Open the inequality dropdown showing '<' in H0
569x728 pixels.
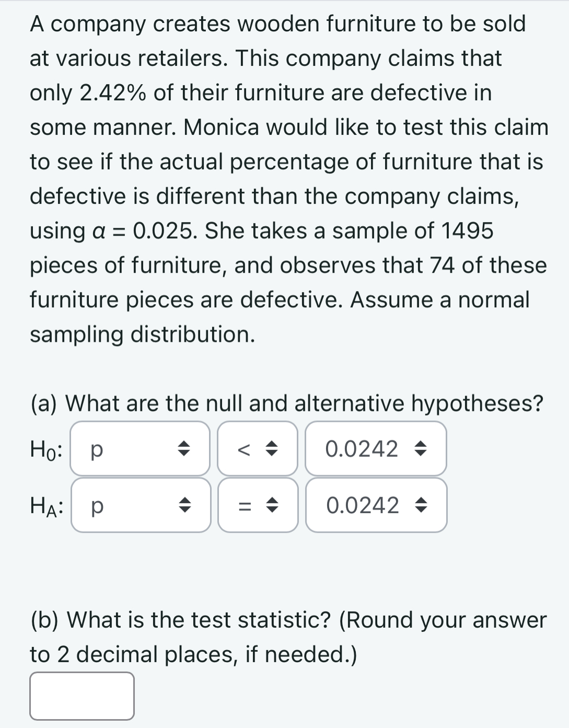[x=258, y=449]
